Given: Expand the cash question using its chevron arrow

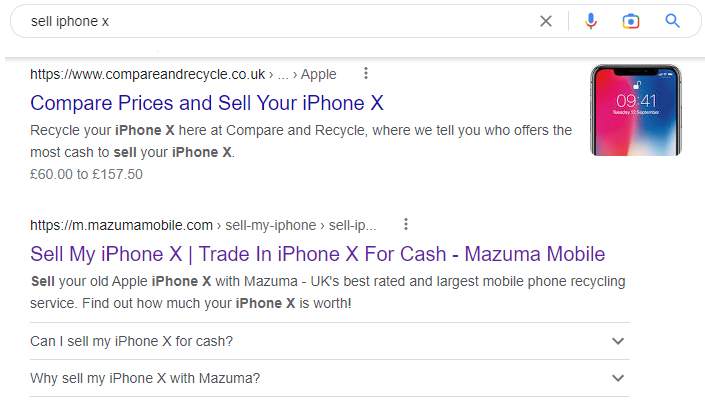Looking at the screenshot, I should tap(618, 341).
